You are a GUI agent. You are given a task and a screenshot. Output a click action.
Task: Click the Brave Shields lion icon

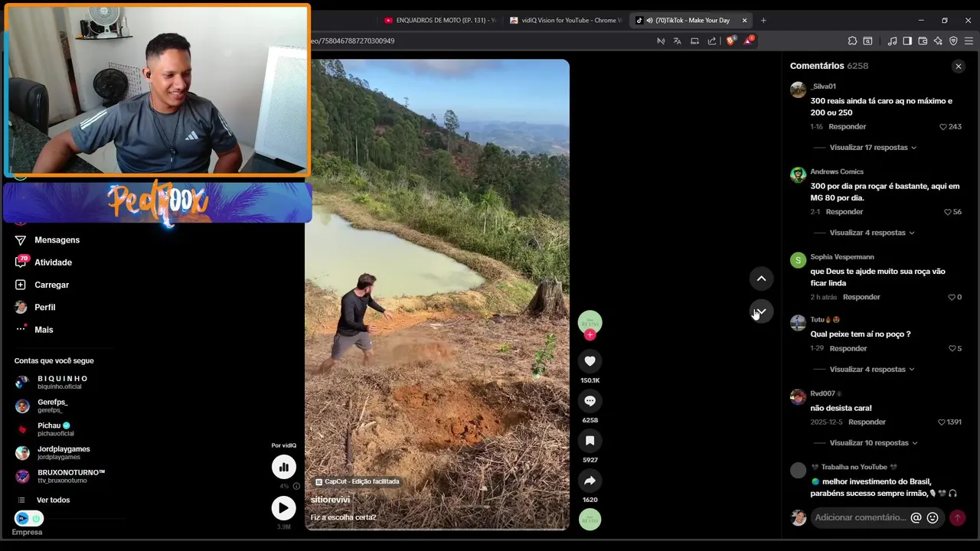pyautogui.click(x=730, y=41)
